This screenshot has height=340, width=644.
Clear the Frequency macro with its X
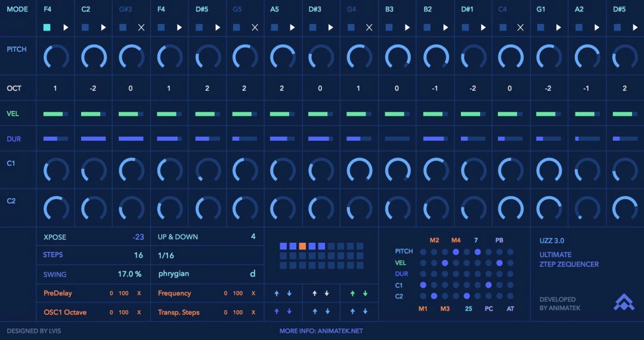pyautogui.click(x=253, y=293)
